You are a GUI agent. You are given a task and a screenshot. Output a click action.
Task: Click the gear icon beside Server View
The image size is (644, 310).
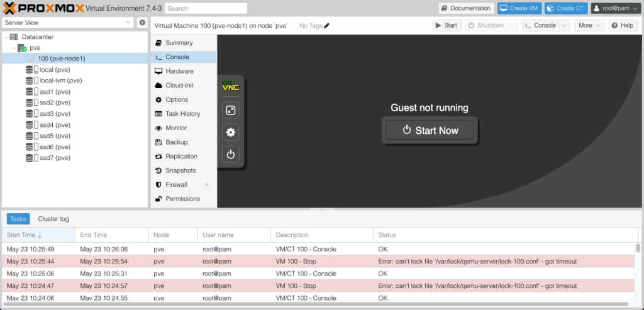(142, 23)
